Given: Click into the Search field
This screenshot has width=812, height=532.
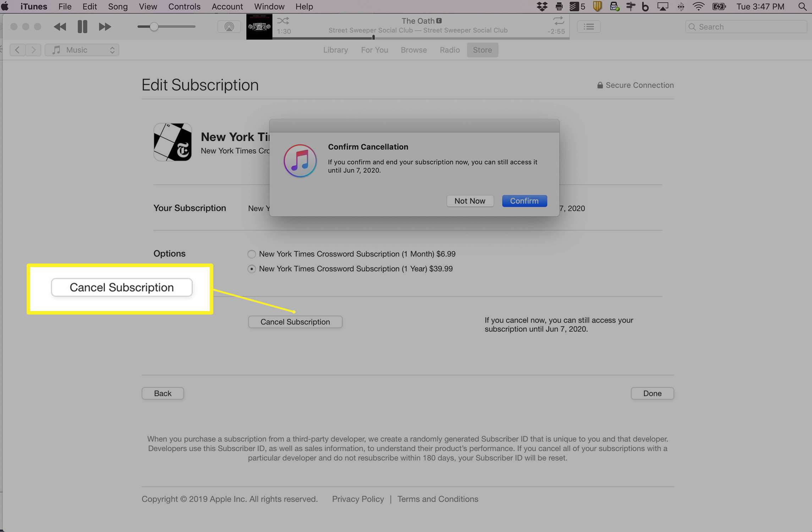Looking at the screenshot, I should tap(746, 27).
